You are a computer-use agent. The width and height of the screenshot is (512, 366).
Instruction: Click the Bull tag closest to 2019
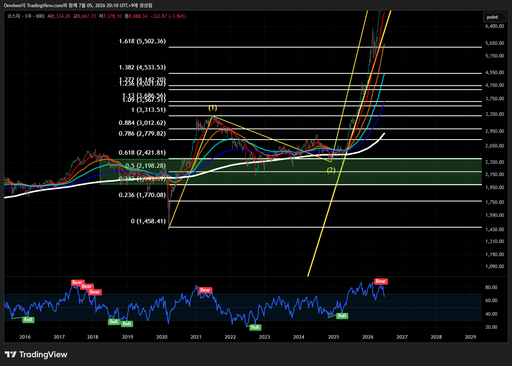click(127, 323)
